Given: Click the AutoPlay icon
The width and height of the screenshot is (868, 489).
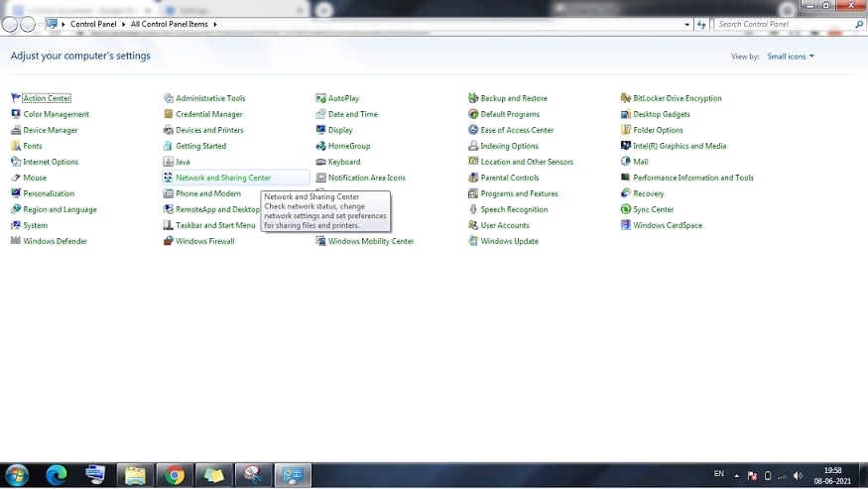Looking at the screenshot, I should coord(320,98).
